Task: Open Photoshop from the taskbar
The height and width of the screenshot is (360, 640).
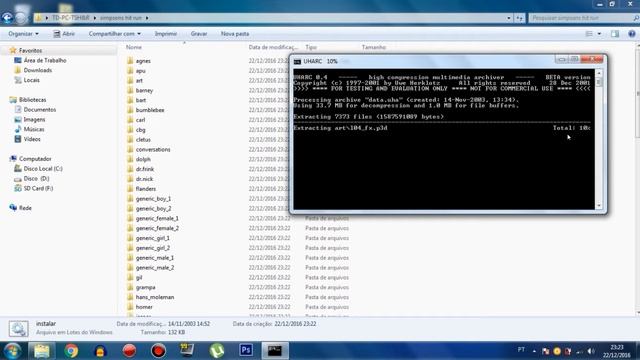Action: click(x=246, y=351)
